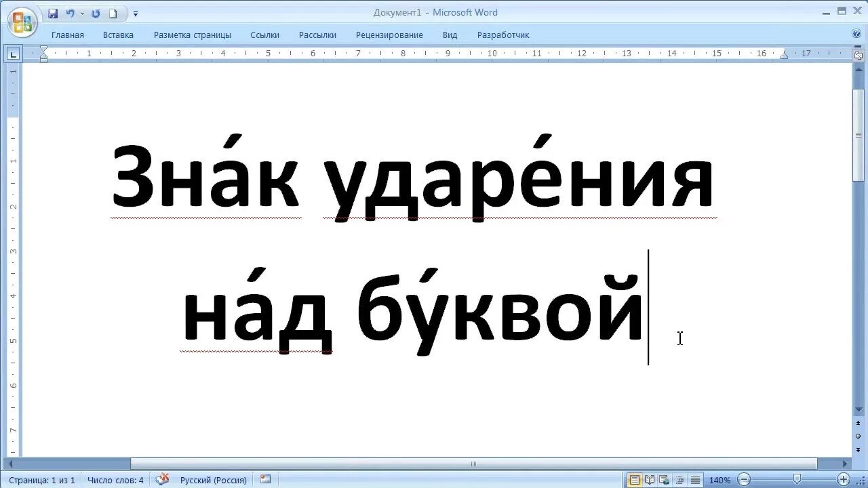
Task: Zoom in with the plus button
Action: [x=844, y=480]
